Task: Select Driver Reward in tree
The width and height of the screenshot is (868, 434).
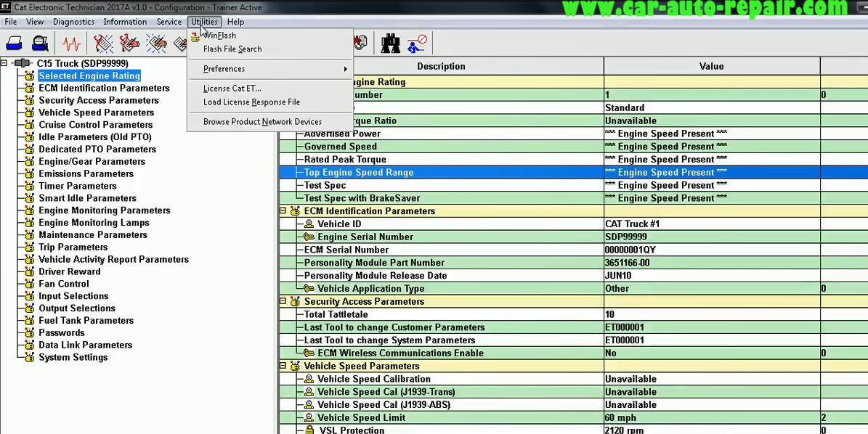Action: click(70, 271)
